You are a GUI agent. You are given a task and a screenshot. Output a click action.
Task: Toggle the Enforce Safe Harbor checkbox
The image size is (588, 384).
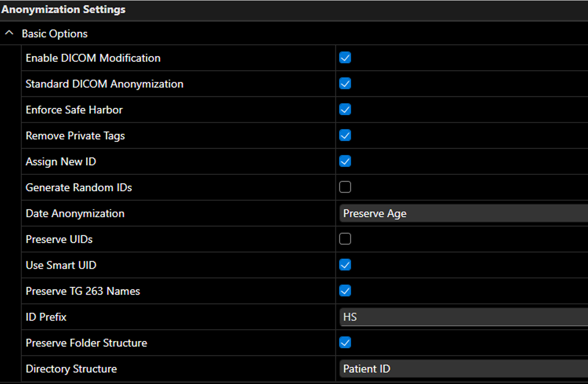pyautogui.click(x=345, y=110)
